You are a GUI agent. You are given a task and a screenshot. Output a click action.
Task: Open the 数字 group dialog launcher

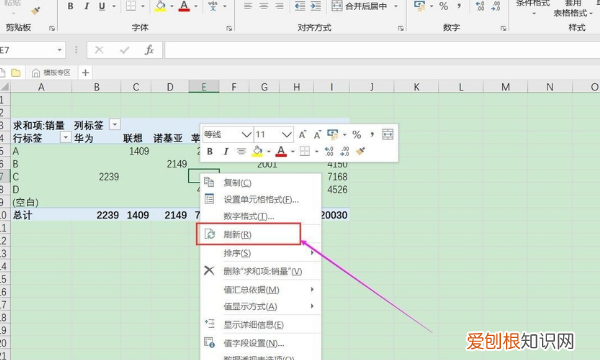[x=503, y=28]
